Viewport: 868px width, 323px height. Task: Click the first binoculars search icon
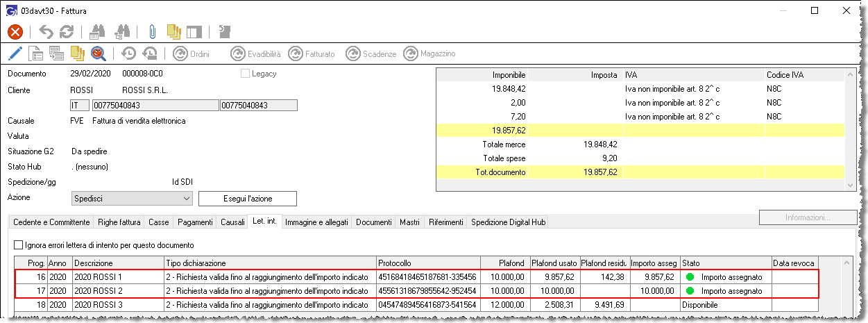[98, 31]
